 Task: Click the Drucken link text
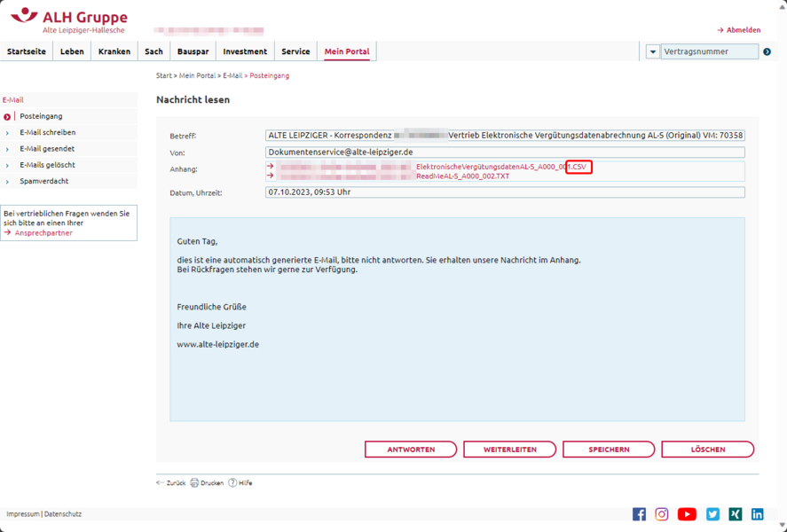pyautogui.click(x=212, y=483)
